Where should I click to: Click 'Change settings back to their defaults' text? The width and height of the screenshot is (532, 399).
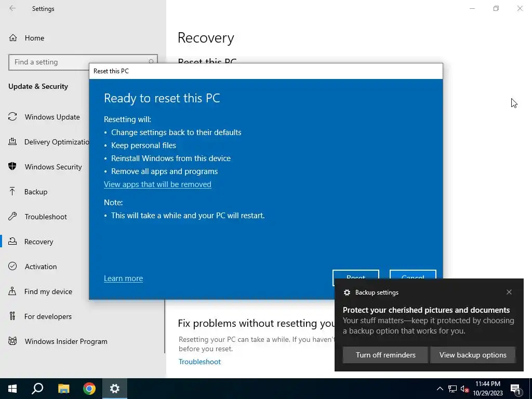coord(176,132)
